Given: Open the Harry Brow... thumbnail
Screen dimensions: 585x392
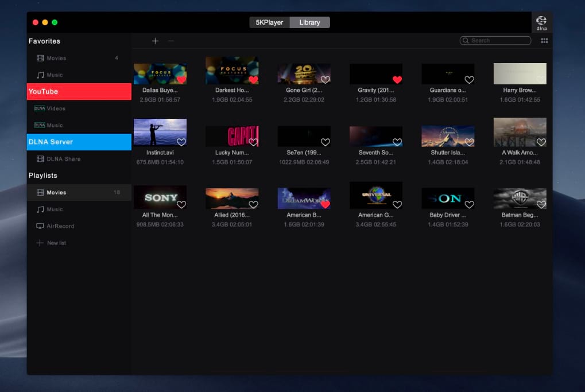Looking at the screenshot, I should pyautogui.click(x=520, y=73).
